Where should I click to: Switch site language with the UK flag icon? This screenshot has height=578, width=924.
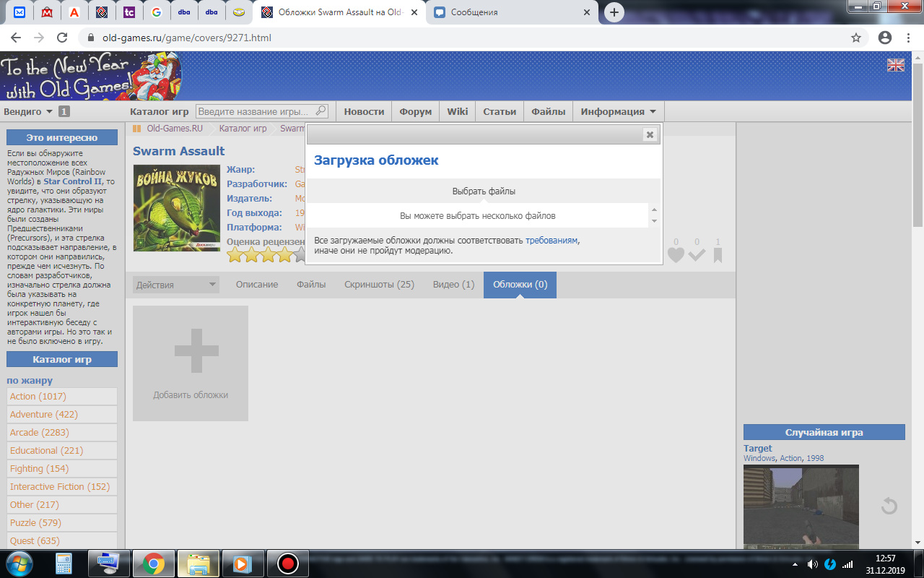[896, 65]
